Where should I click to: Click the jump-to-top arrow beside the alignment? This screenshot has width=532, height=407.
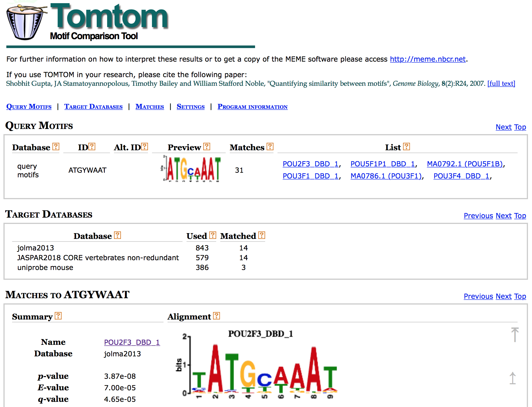click(x=515, y=335)
